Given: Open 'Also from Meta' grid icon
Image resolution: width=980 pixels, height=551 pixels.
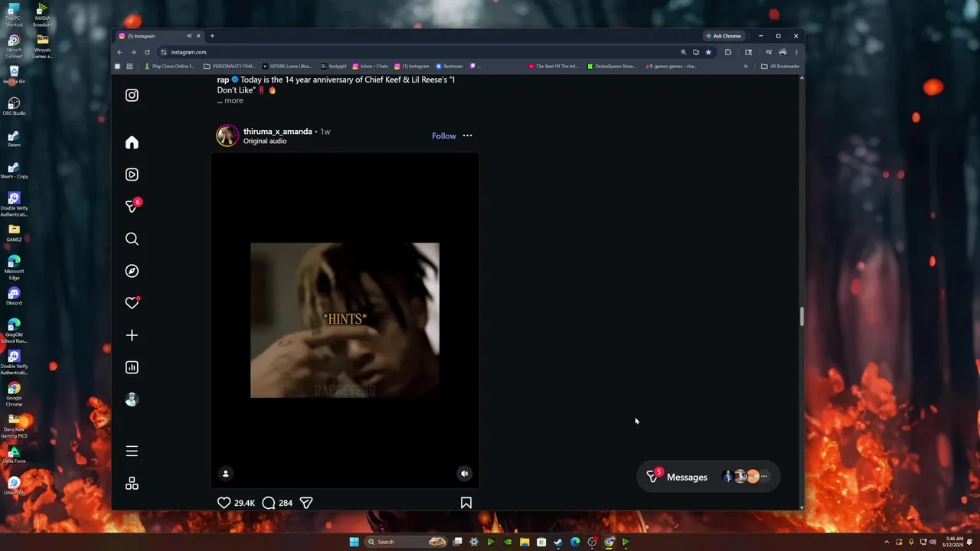Looking at the screenshot, I should (x=132, y=484).
